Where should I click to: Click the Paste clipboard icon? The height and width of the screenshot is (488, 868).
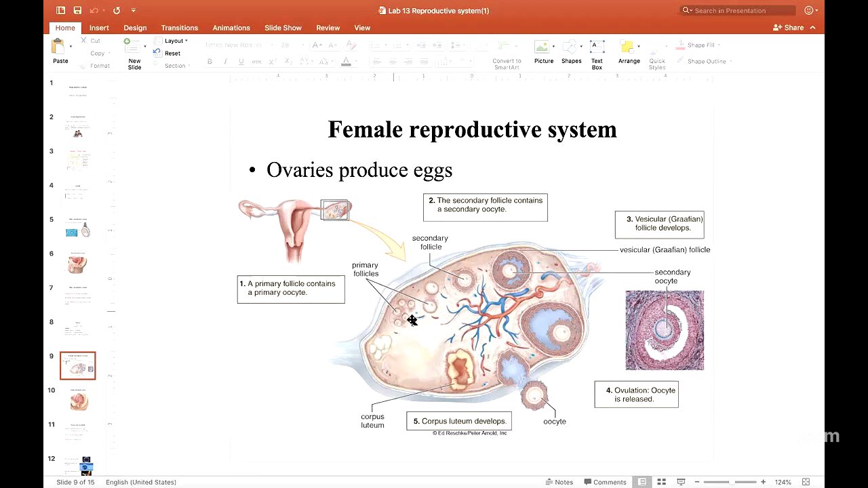pyautogui.click(x=59, y=47)
